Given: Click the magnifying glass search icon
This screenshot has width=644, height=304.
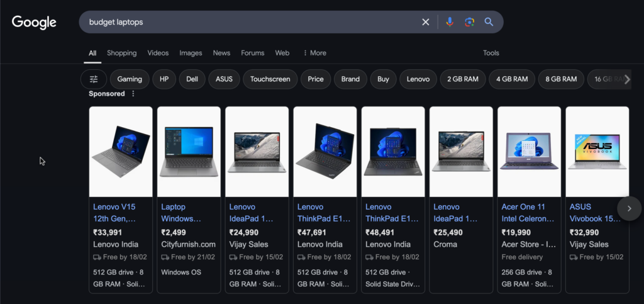Looking at the screenshot, I should 489,22.
